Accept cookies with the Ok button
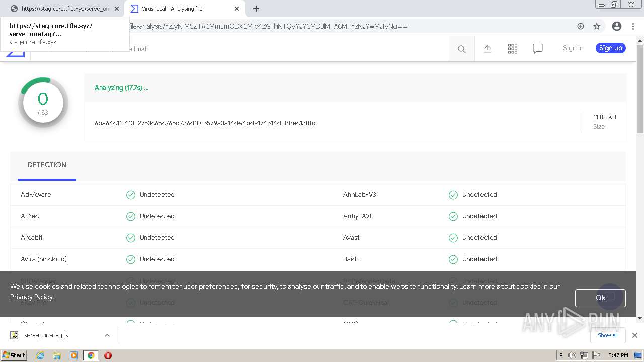644x362 pixels. [600, 298]
